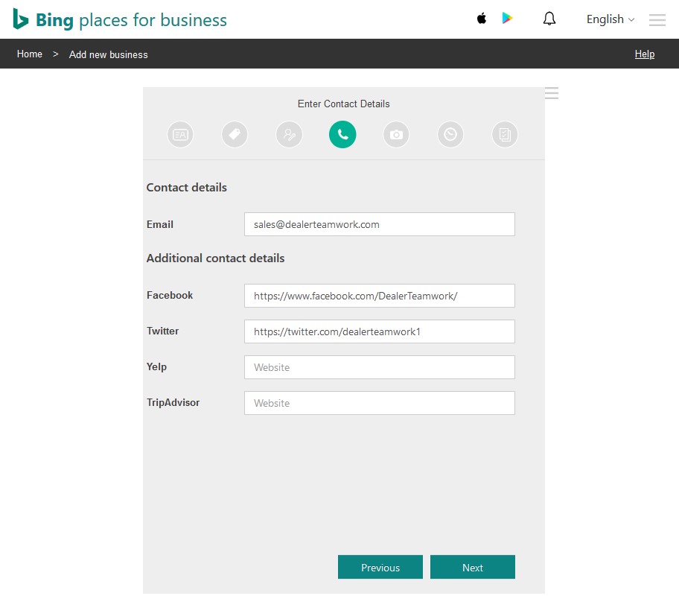Click the checklist review step icon
This screenshot has width=679, height=616.
pyautogui.click(x=505, y=134)
